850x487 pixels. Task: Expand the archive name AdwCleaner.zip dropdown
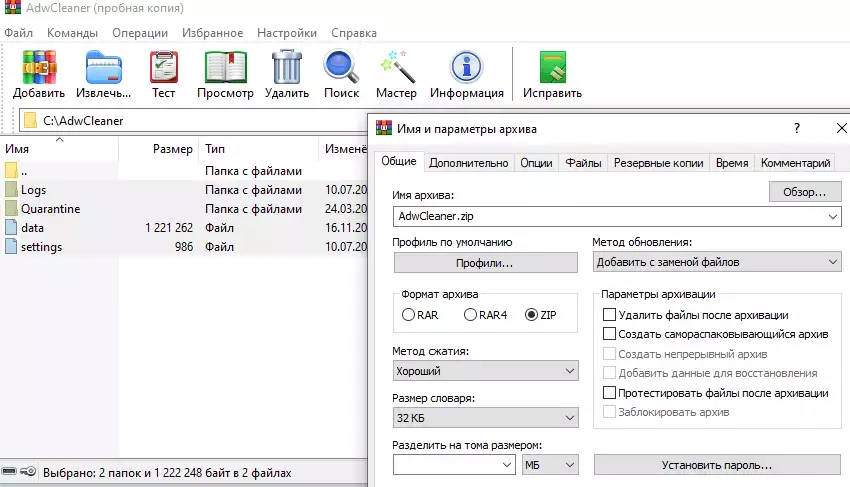click(833, 216)
